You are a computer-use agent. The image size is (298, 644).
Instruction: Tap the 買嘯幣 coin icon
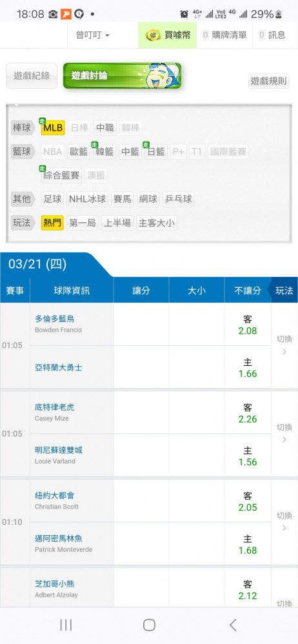pos(153,35)
